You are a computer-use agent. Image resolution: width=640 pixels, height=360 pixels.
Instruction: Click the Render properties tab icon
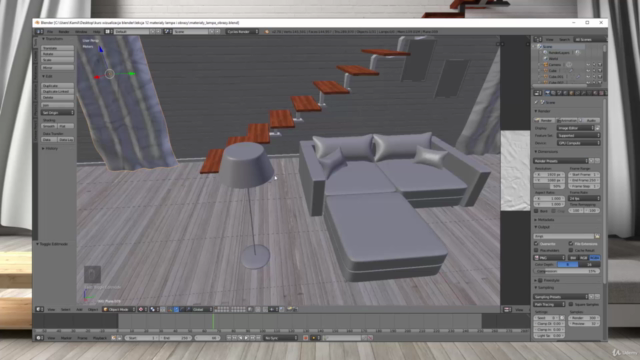(547, 93)
